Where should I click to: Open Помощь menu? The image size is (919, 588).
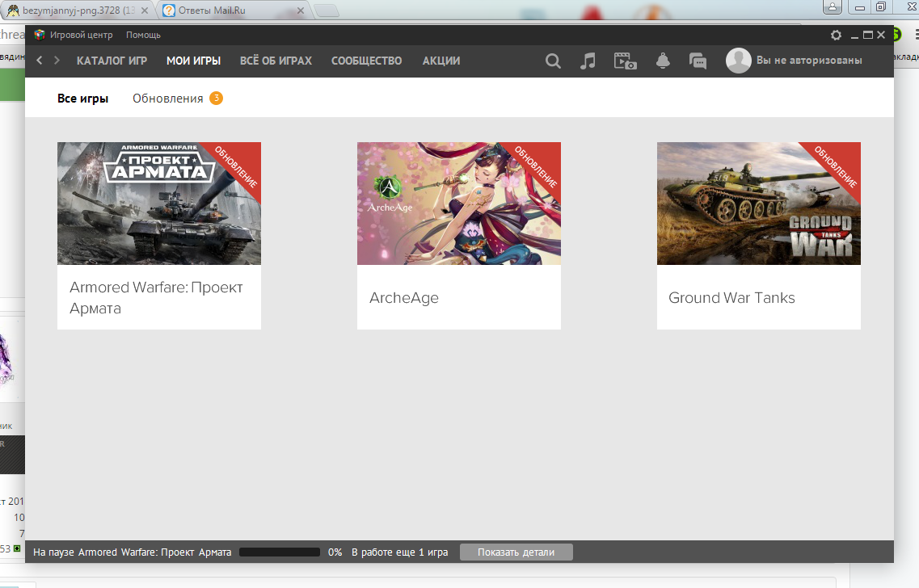(x=143, y=36)
